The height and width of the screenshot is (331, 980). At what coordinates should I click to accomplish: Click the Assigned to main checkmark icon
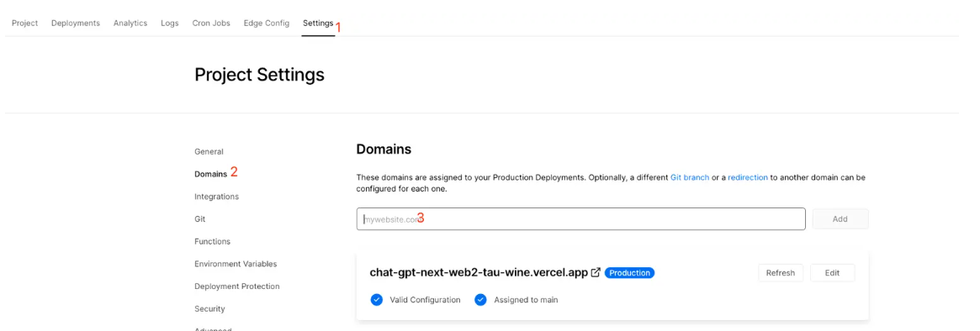480,300
